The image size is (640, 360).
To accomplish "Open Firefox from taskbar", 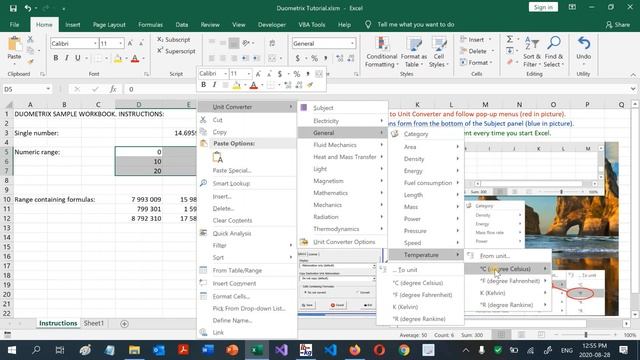I will (x=354, y=350).
